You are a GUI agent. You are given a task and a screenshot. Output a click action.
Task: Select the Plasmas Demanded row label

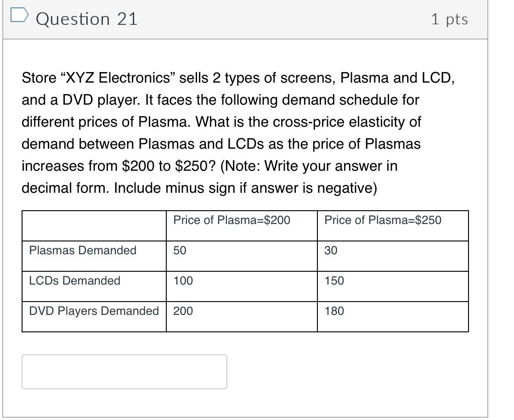point(82,251)
